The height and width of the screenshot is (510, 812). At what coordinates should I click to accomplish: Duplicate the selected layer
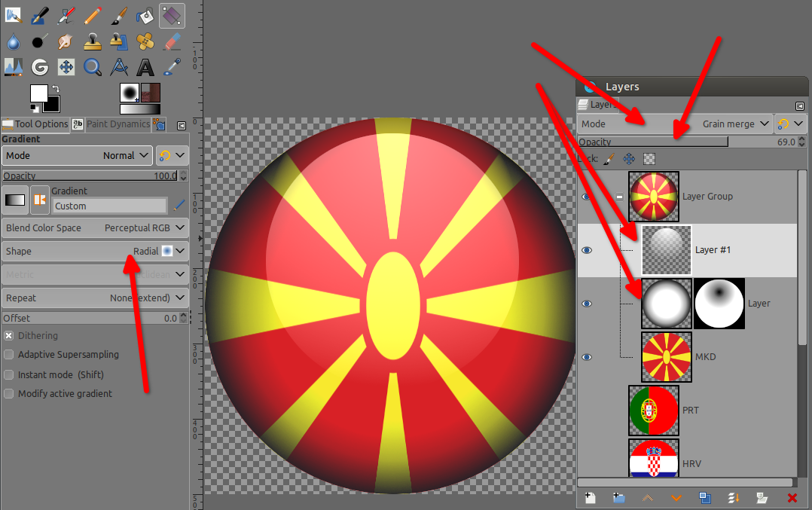[705, 498]
